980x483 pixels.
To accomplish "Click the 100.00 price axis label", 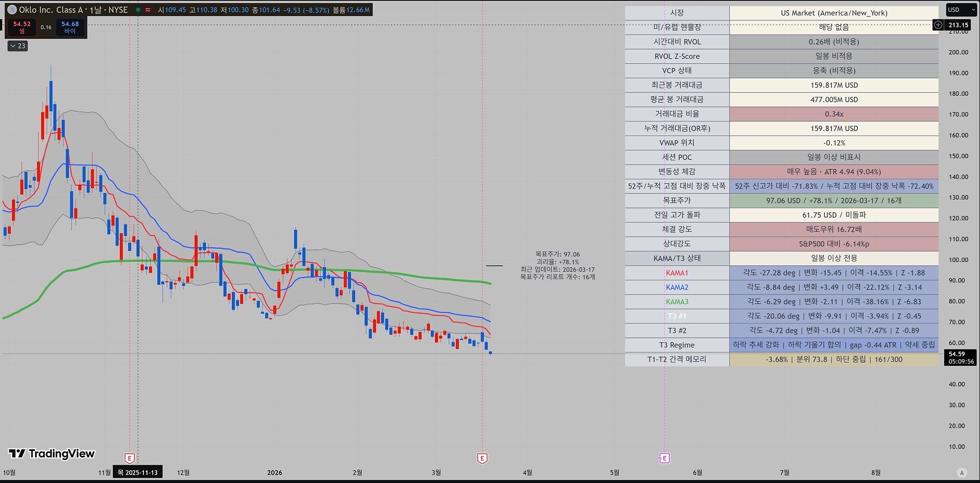I will pos(959,260).
